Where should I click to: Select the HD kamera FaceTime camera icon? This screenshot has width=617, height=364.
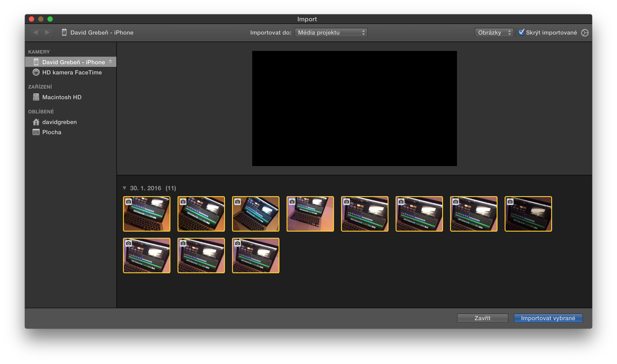pos(36,72)
